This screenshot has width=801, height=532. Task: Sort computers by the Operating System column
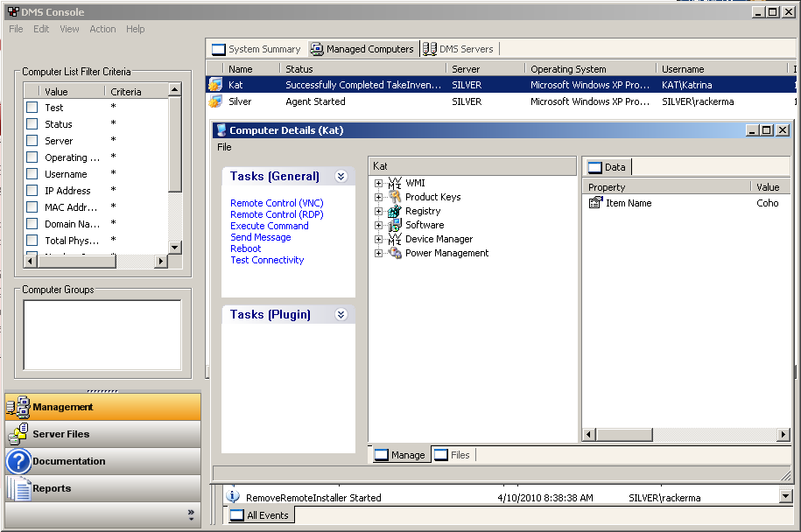pyautogui.click(x=590, y=69)
